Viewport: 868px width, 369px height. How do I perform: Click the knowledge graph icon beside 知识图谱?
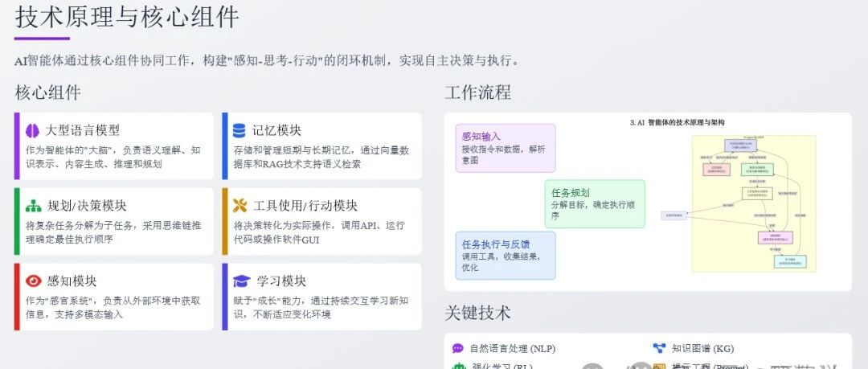click(659, 349)
